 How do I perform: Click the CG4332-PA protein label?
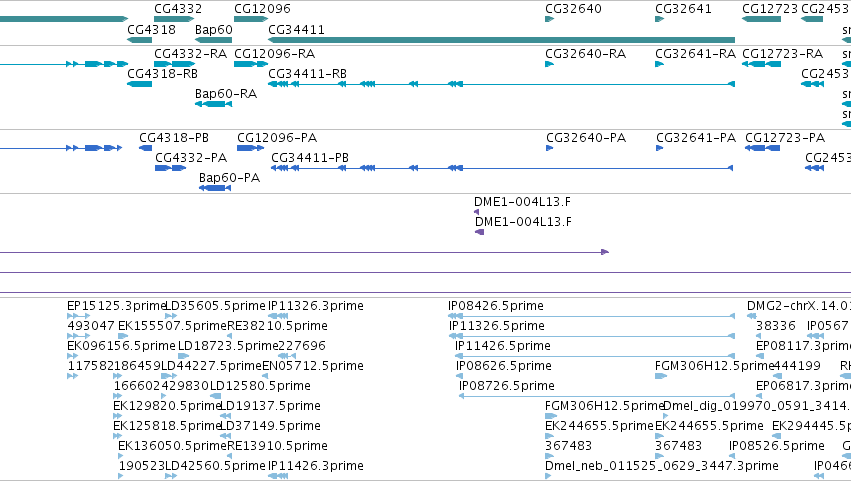pyautogui.click(x=191, y=158)
